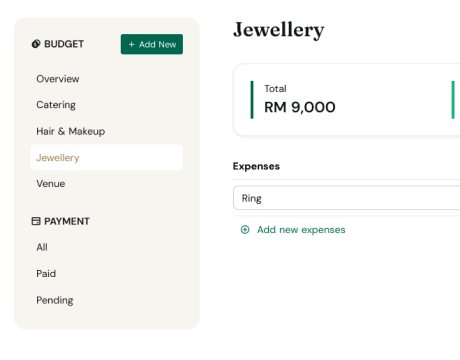This screenshot has height=360, width=460.
Task: Click the Budget coin icon
Action: (36, 44)
